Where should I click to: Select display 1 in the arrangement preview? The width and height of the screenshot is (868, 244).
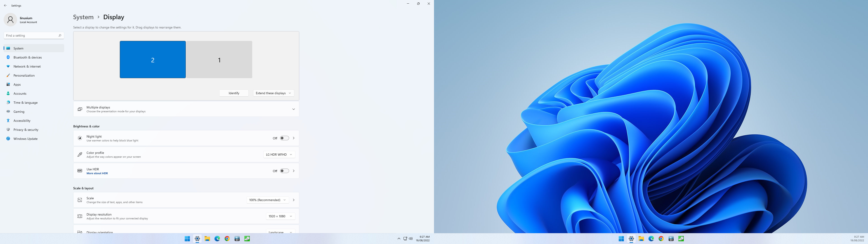click(x=219, y=60)
